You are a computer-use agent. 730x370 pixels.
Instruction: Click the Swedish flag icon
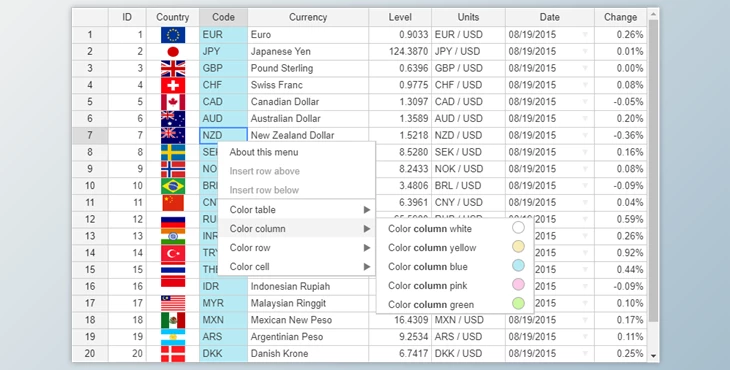173,152
